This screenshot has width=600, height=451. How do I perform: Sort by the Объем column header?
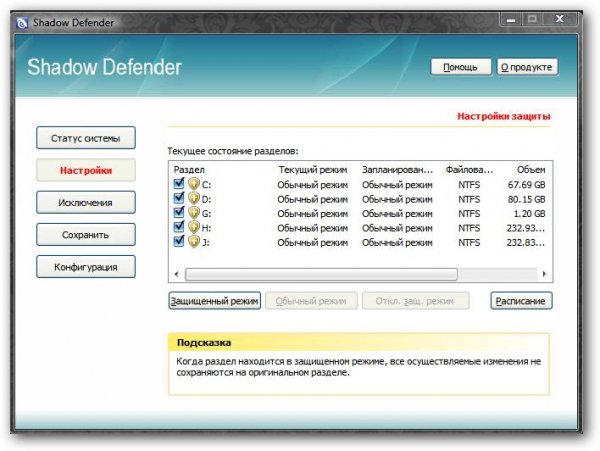click(x=531, y=169)
